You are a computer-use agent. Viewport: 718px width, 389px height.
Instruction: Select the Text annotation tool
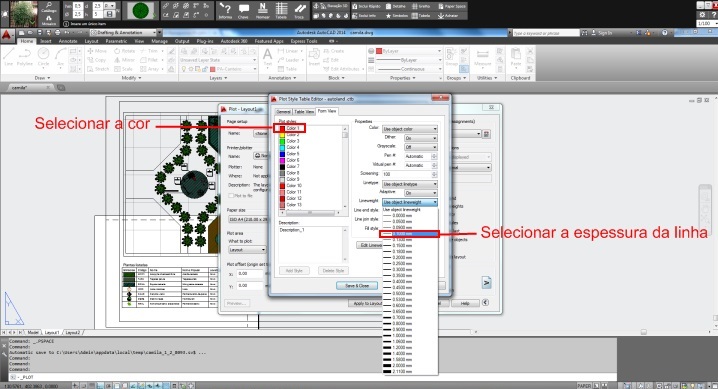267,57
